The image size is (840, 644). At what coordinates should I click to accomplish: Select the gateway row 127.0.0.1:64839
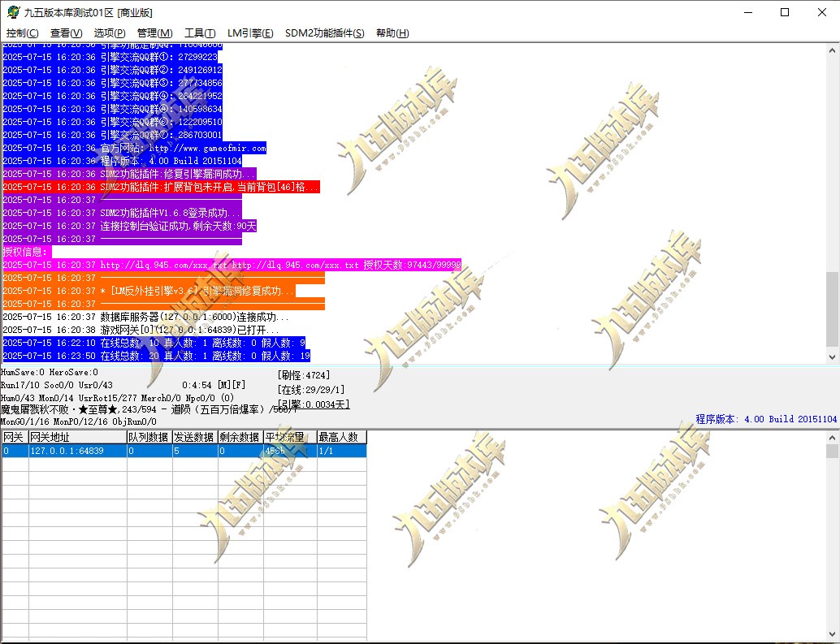184,451
